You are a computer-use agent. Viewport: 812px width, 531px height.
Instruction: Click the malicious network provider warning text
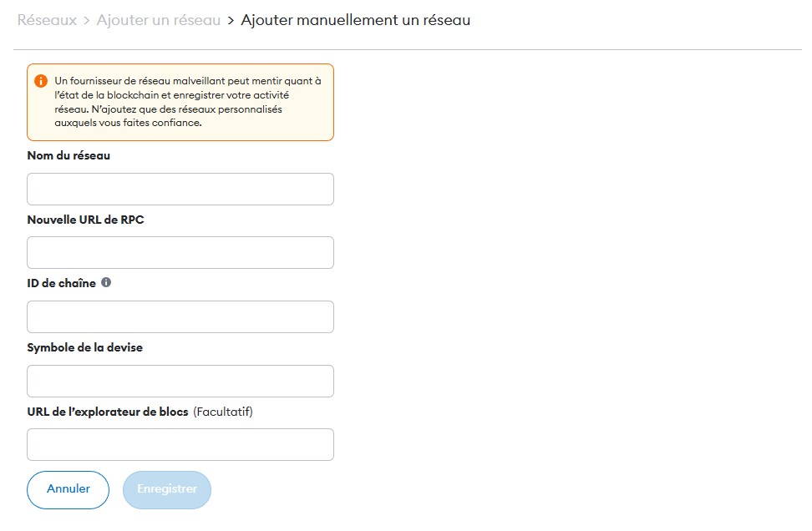click(188, 102)
